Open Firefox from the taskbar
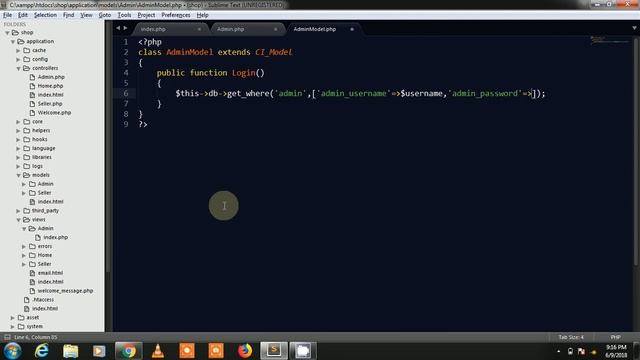640x360 pixels. point(245,351)
